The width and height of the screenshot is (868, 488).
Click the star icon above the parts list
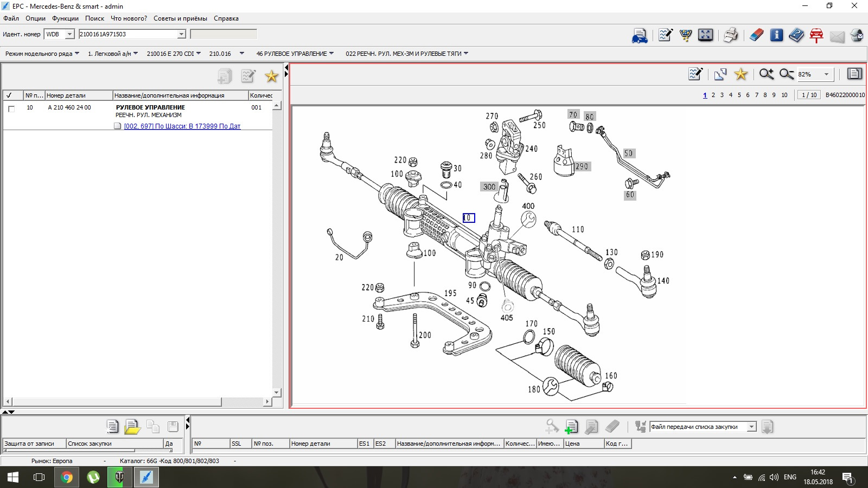point(271,76)
